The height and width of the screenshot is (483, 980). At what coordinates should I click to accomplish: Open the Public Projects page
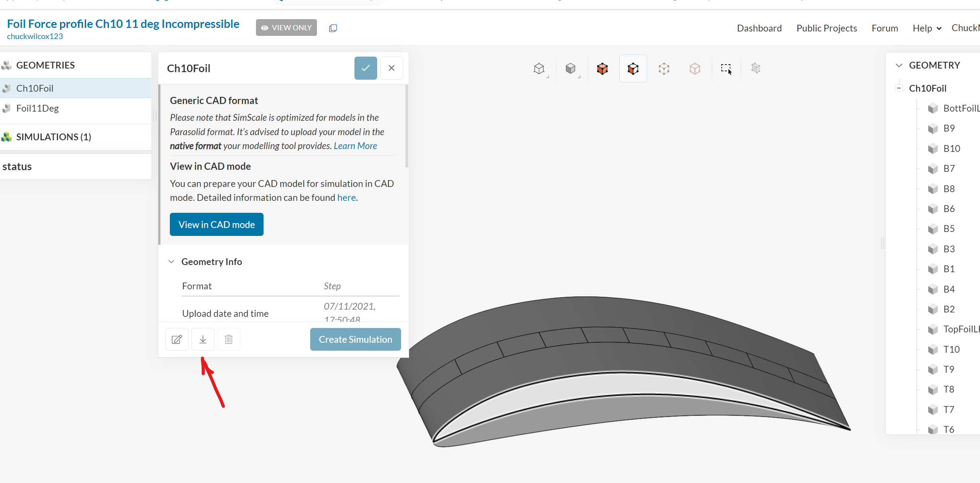click(827, 28)
